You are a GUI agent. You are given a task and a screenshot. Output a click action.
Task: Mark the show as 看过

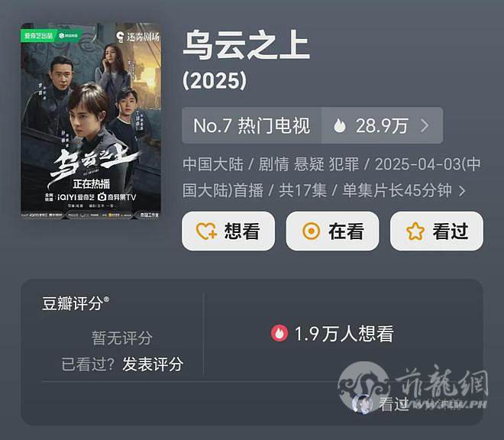click(437, 231)
